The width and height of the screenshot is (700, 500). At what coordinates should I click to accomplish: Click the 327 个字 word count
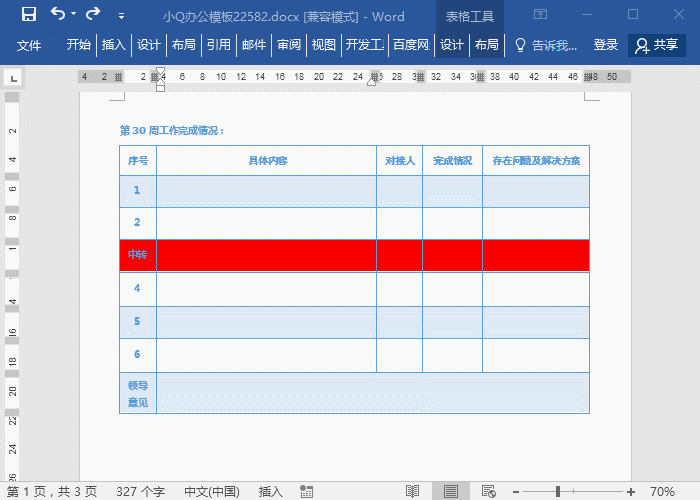click(x=141, y=492)
